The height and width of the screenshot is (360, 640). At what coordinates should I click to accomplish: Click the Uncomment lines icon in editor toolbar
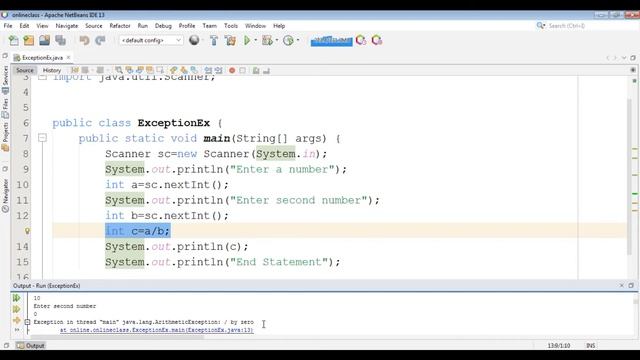(x=266, y=70)
